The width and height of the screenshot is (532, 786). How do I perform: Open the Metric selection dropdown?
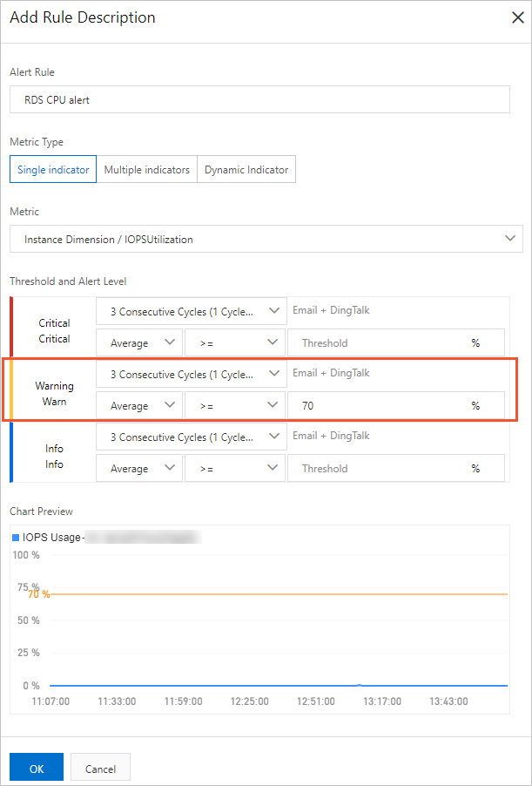(x=261, y=239)
